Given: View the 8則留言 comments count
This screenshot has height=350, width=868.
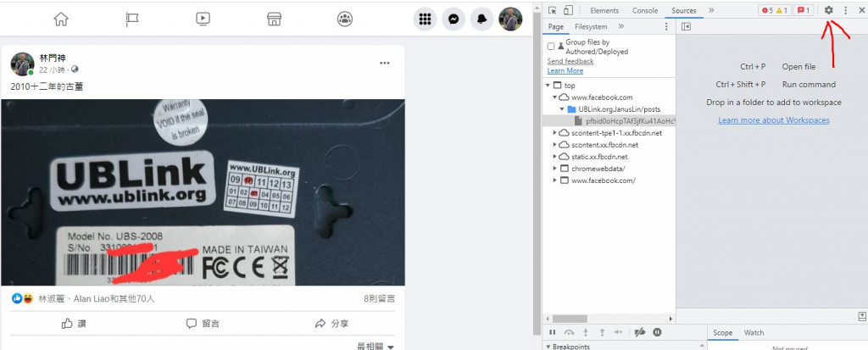Looking at the screenshot, I should 379,298.
